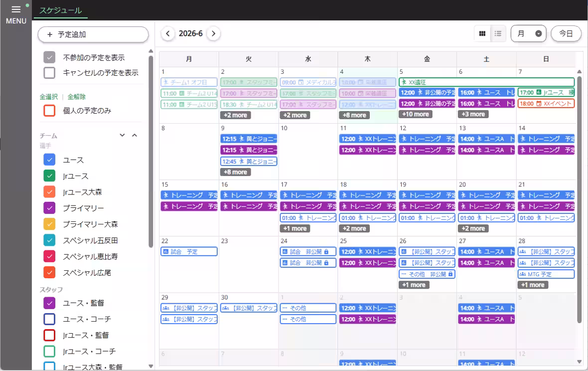588x371 pixels.
Task: Expand +1 more on June 26
Action: click(414, 285)
